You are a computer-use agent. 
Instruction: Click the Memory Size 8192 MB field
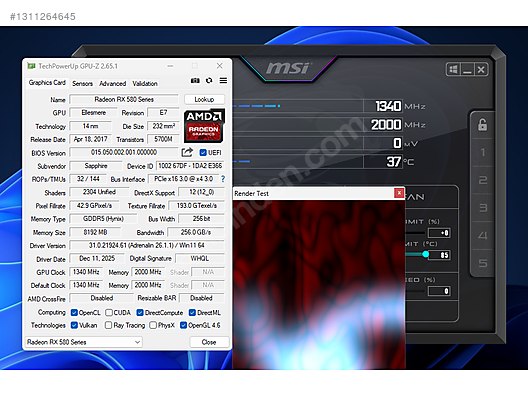[95, 232]
